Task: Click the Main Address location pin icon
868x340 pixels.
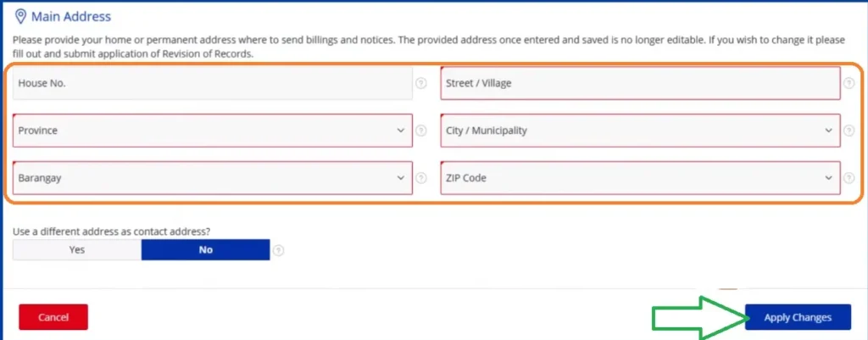Action: coord(20,16)
